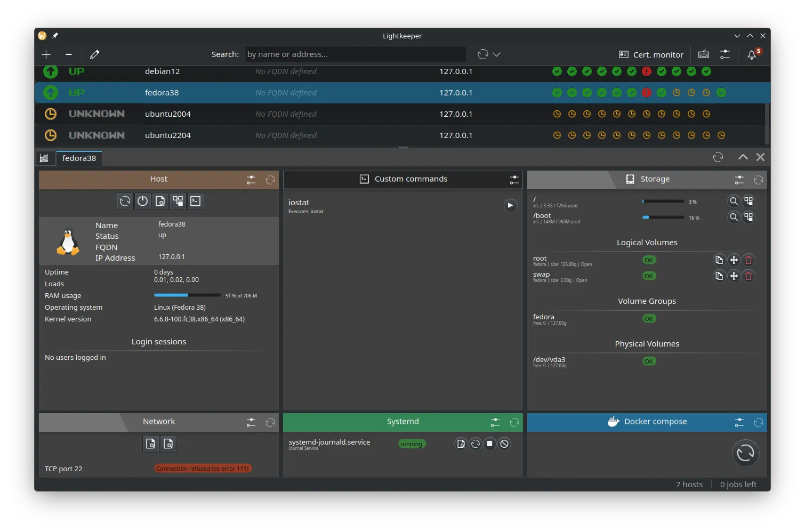Open the Cert. monitor
805x532 pixels.
(651, 54)
